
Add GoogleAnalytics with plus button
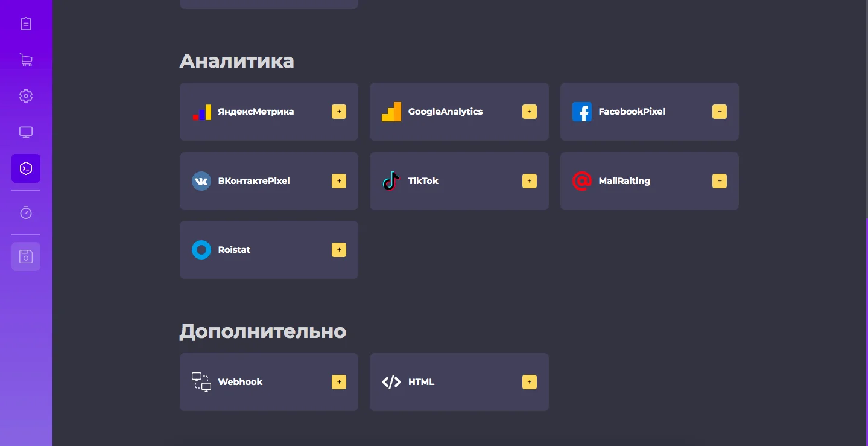(530, 112)
